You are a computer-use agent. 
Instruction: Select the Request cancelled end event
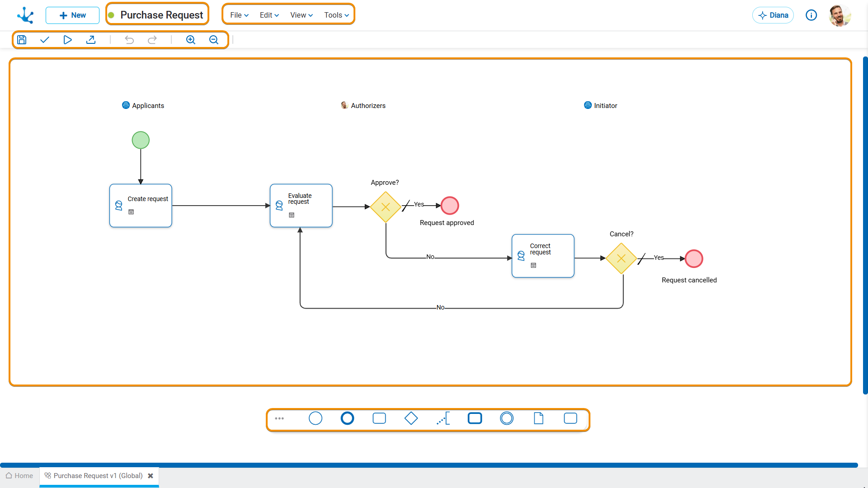coord(694,259)
